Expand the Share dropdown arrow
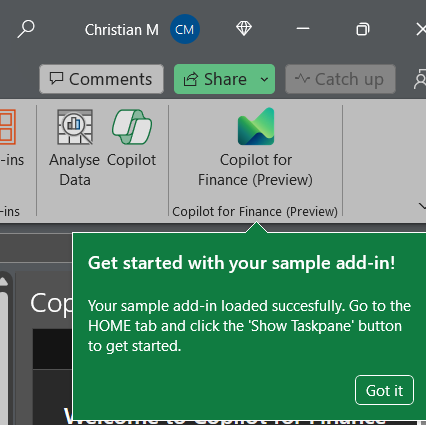 [265, 79]
